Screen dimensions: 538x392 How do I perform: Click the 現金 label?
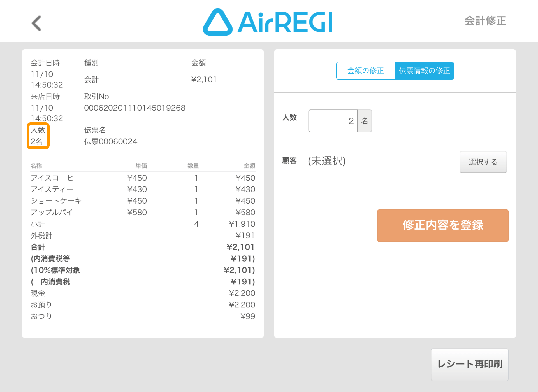coord(38,293)
